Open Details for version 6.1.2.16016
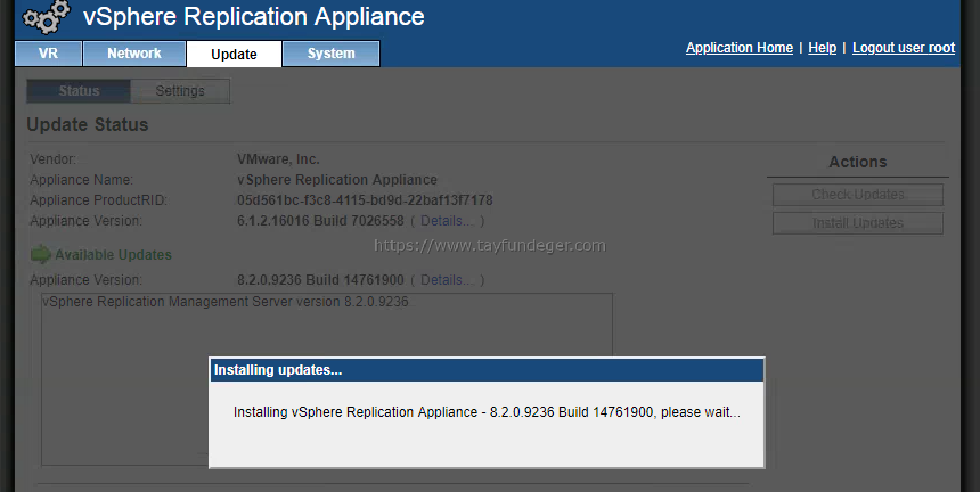The height and width of the screenshot is (492, 980). pyautogui.click(x=447, y=221)
